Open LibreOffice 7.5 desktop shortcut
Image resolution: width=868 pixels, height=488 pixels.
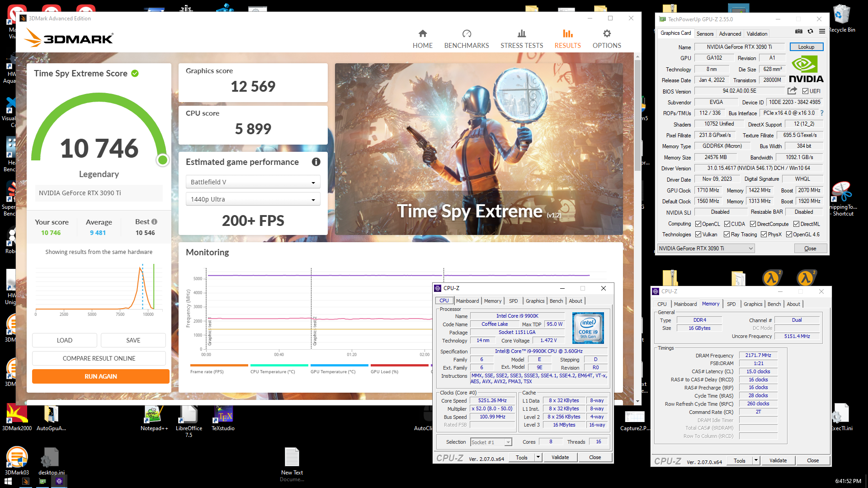pos(189,421)
